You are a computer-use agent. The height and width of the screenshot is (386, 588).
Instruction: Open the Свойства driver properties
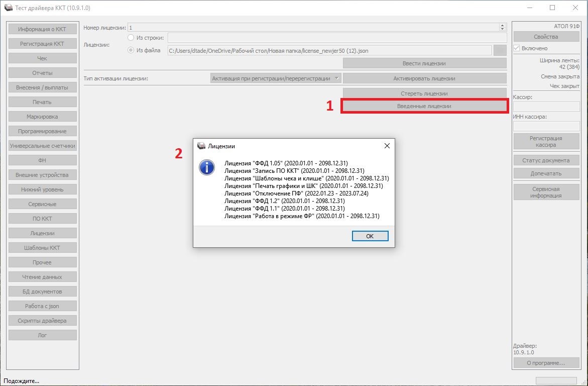click(x=546, y=37)
